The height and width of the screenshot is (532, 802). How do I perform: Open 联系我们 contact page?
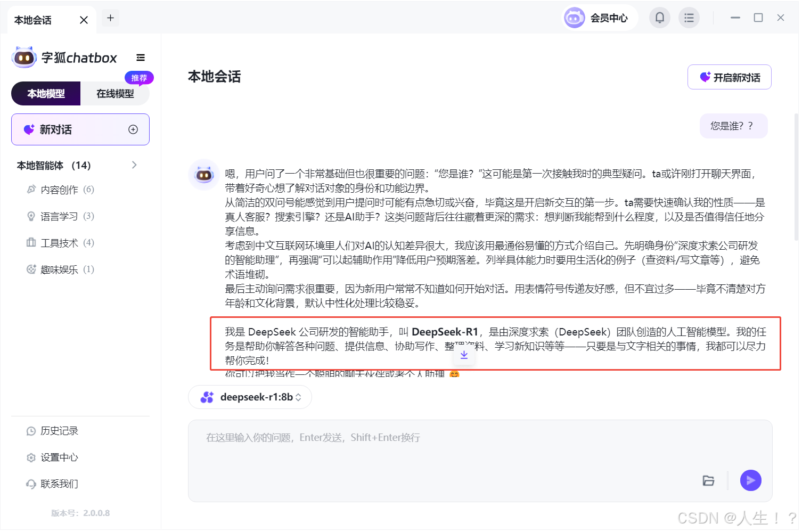coord(52,484)
